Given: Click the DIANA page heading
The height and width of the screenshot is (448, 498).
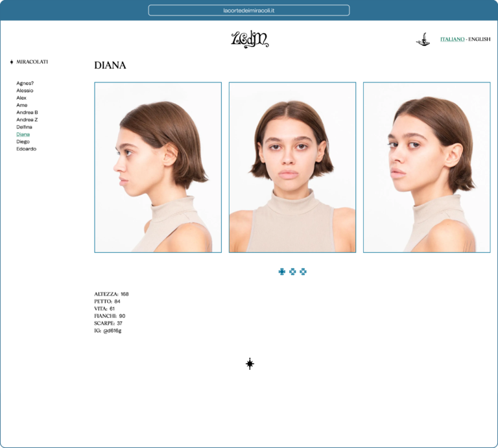Looking at the screenshot, I should pos(110,65).
